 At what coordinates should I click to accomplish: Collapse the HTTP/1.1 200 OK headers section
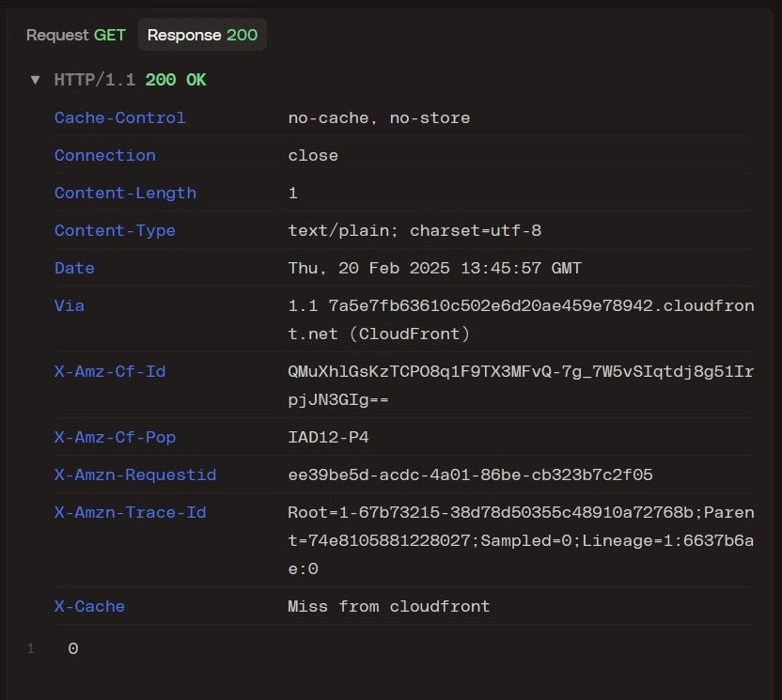click(35, 80)
